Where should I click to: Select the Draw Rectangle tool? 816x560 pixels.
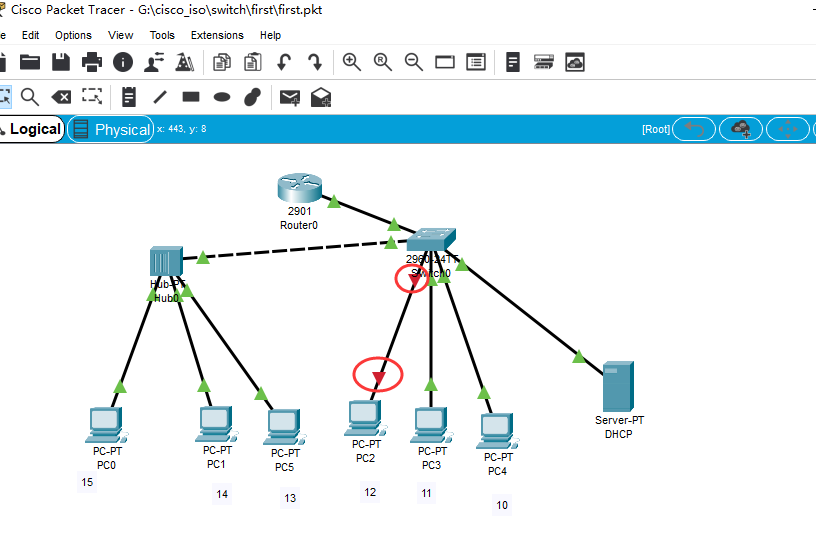tap(191, 97)
